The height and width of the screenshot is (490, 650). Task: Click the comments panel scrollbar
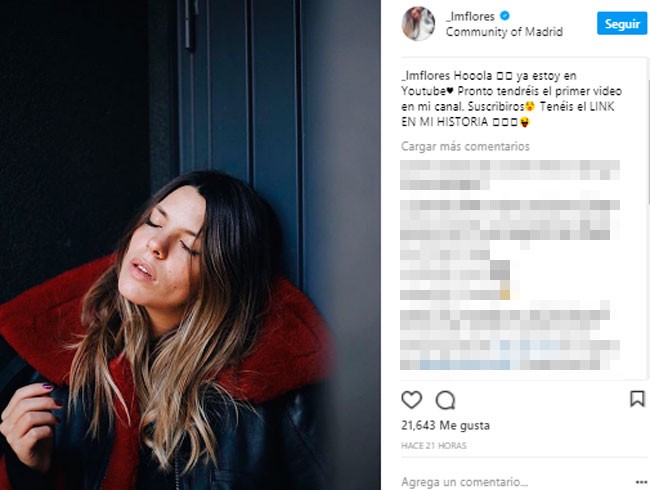pos(648,141)
